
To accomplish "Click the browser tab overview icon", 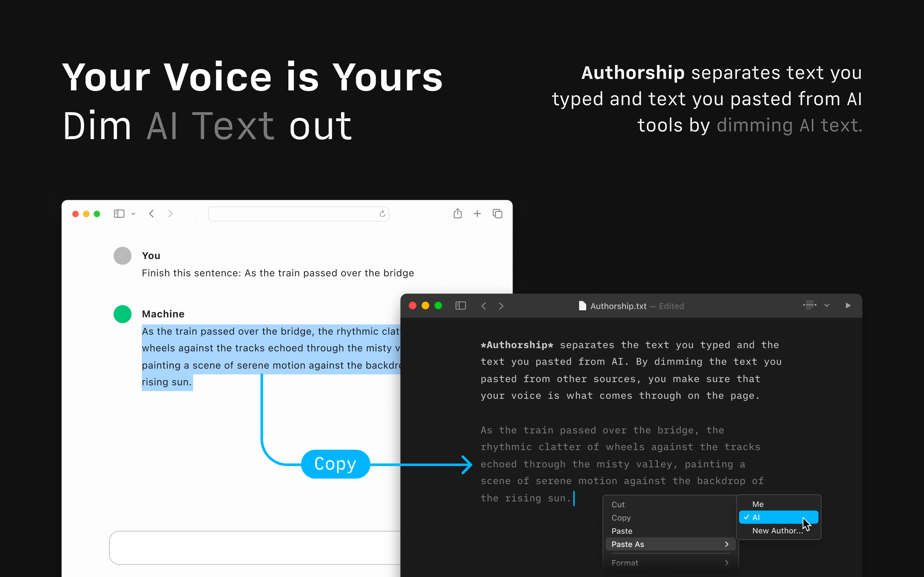I will click(x=497, y=214).
